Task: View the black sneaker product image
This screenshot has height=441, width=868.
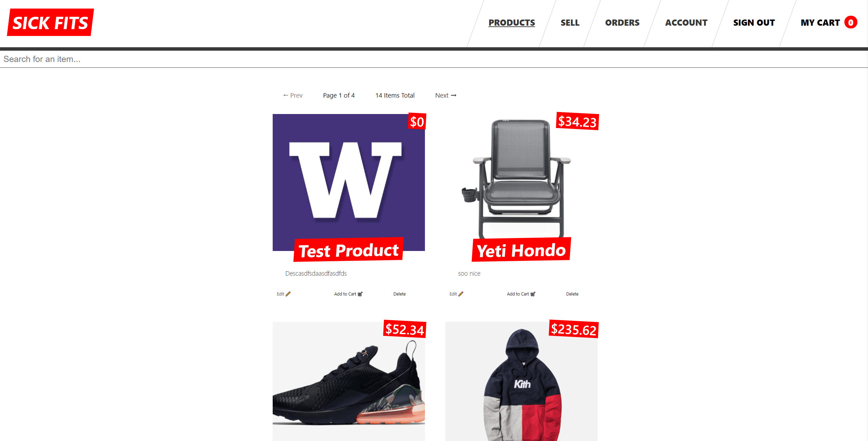Action: coord(349,381)
